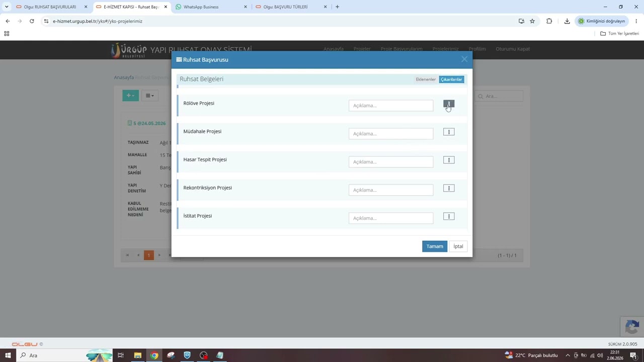Open File Explorer from taskbar

(x=137, y=355)
